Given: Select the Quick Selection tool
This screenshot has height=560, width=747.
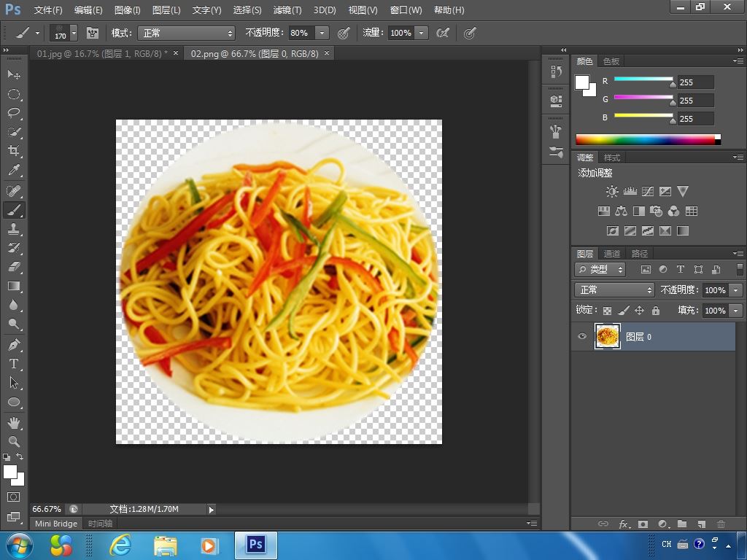Looking at the screenshot, I should tap(14, 133).
